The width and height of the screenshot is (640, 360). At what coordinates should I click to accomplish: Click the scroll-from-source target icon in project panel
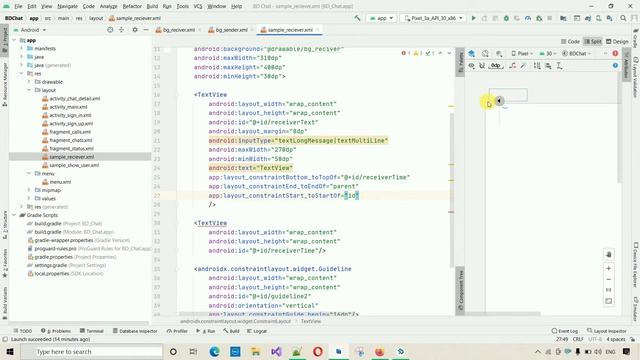point(110,30)
